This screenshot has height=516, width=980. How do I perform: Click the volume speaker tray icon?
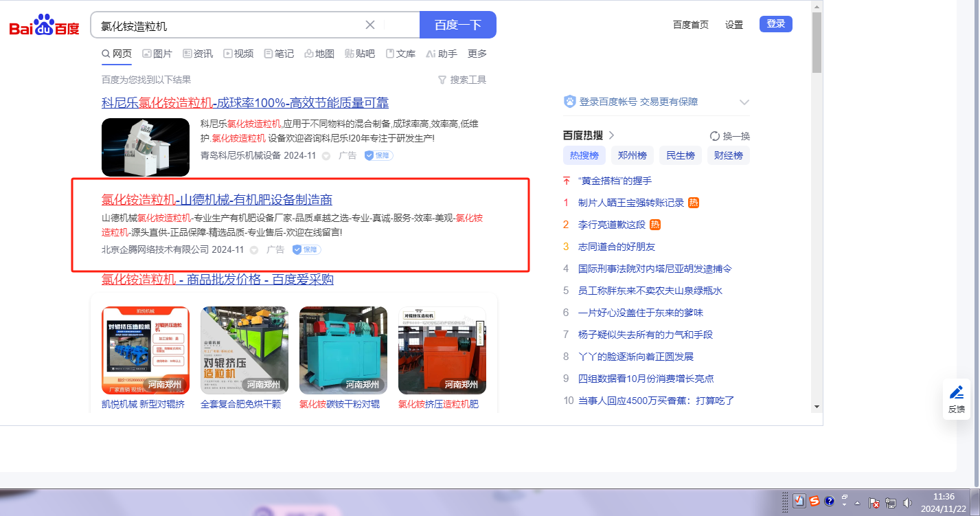click(x=907, y=503)
